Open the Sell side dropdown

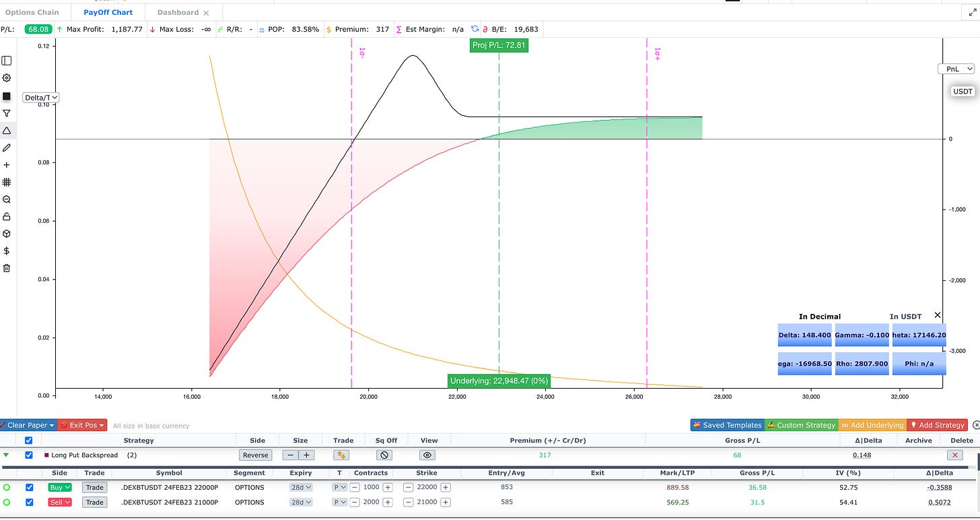pos(60,502)
